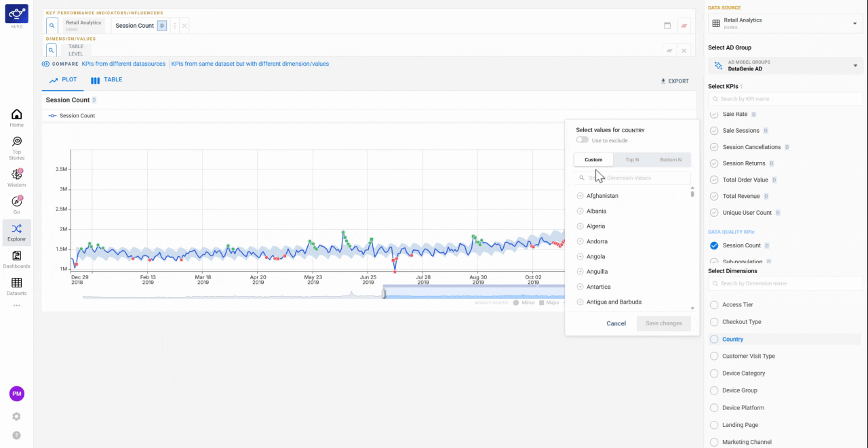This screenshot has height=448, width=868.
Task: Click the COMPARE label icon
Action: [x=46, y=64]
